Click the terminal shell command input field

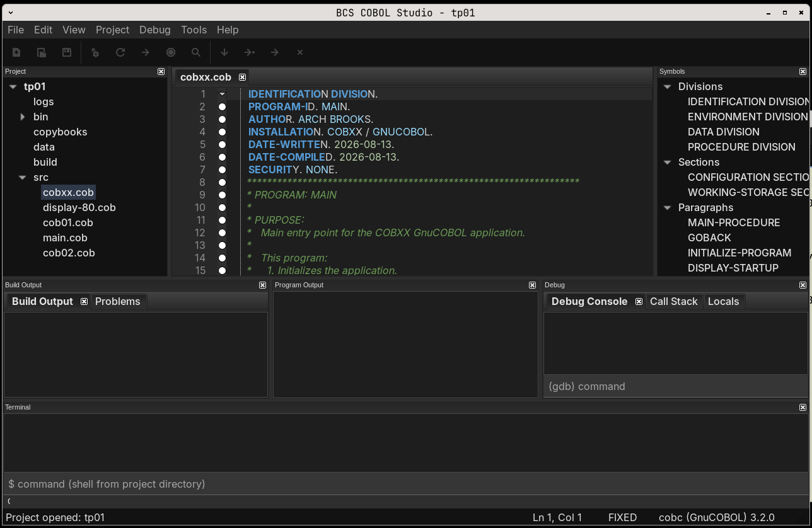coord(405,484)
